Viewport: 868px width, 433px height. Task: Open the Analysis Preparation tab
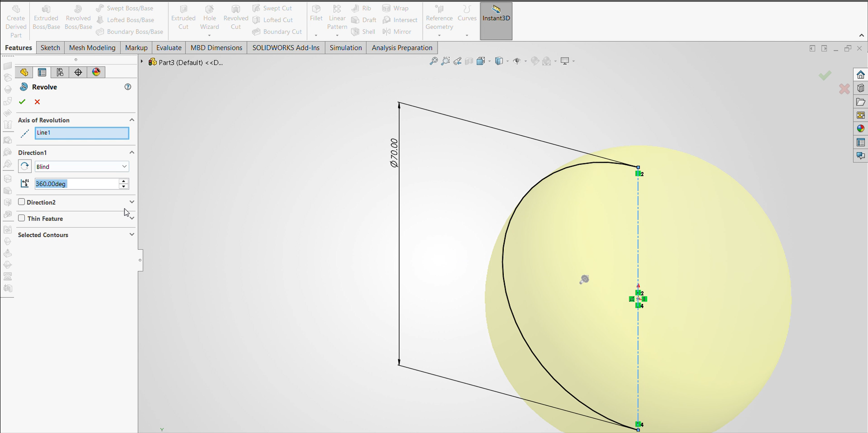[x=402, y=48]
